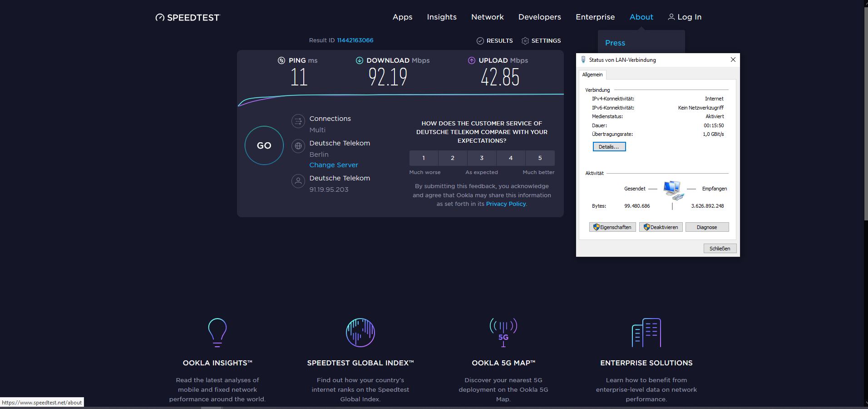Open the Network menu
868x409 pixels.
pyautogui.click(x=488, y=17)
